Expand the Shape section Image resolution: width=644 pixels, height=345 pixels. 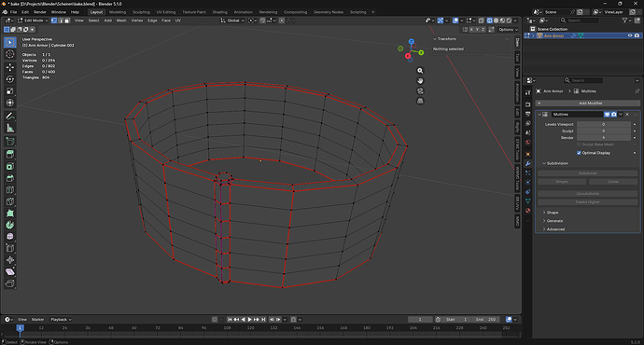(x=544, y=213)
